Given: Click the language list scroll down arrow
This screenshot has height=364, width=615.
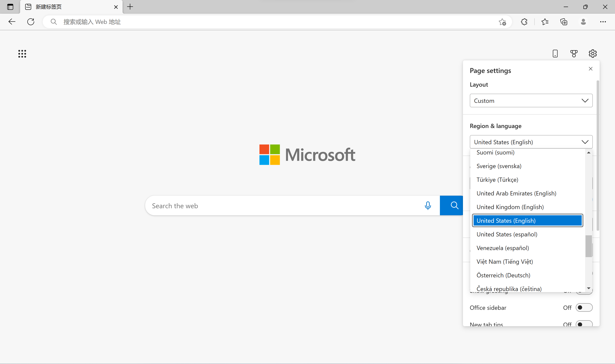Looking at the screenshot, I should pyautogui.click(x=589, y=288).
